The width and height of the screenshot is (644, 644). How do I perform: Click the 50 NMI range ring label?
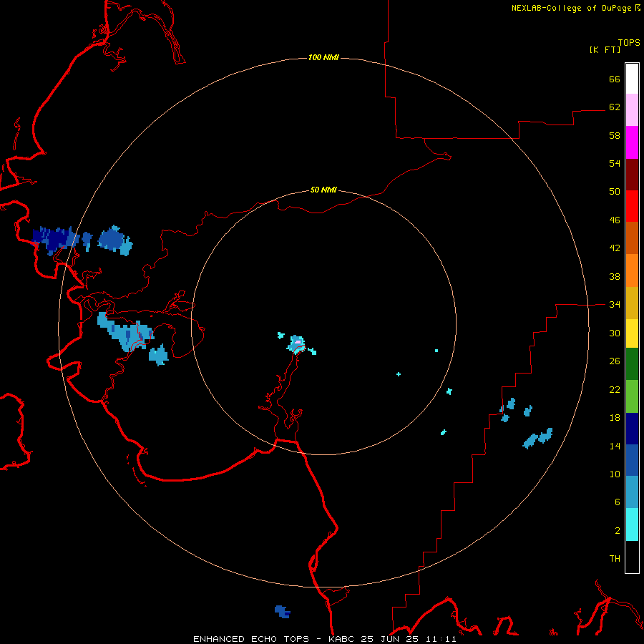point(323,190)
